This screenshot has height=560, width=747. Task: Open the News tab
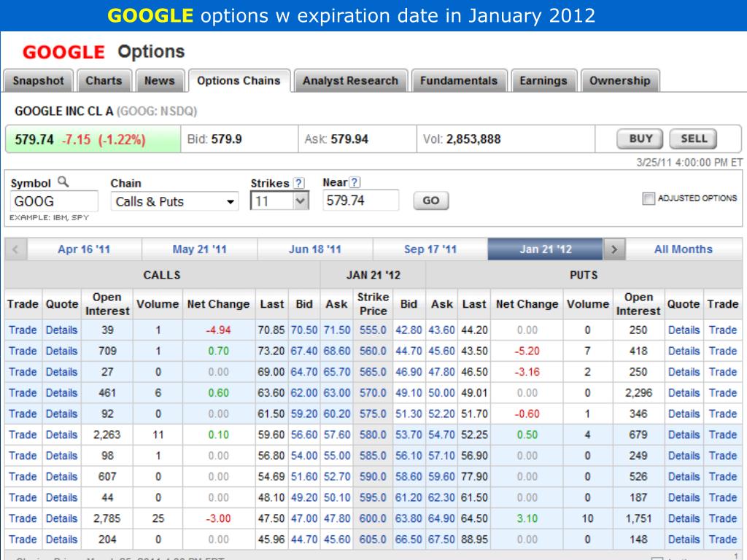pos(160,80)
